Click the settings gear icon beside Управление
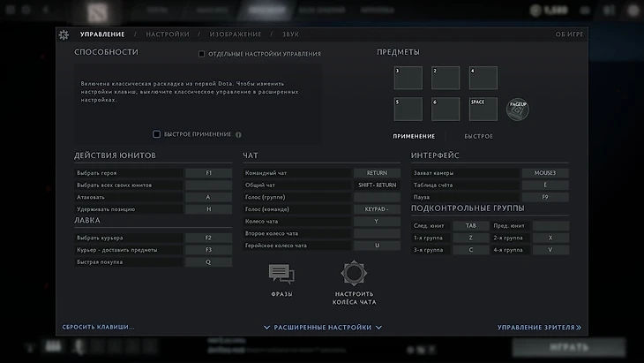The height and width of the screenshot is (363, 644). click(x=64, y=34)
